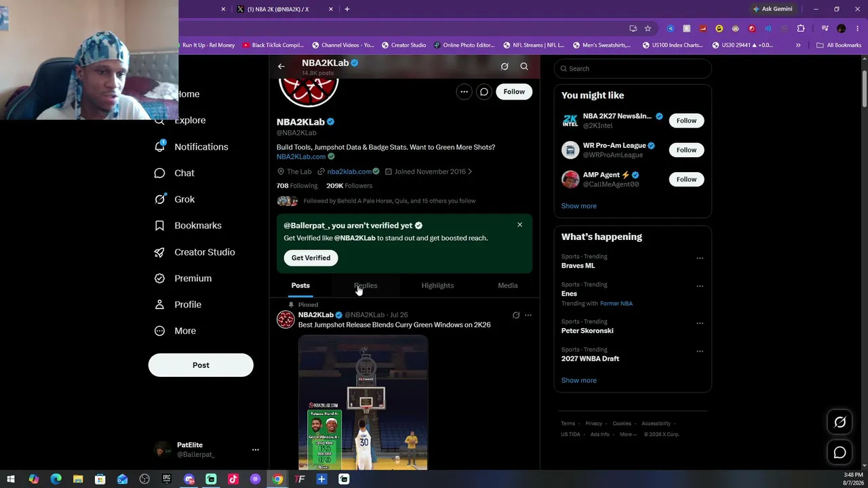Open the Chrome three-dot menu
Viewport: 868px width, 488px height.
pos(856,28)
